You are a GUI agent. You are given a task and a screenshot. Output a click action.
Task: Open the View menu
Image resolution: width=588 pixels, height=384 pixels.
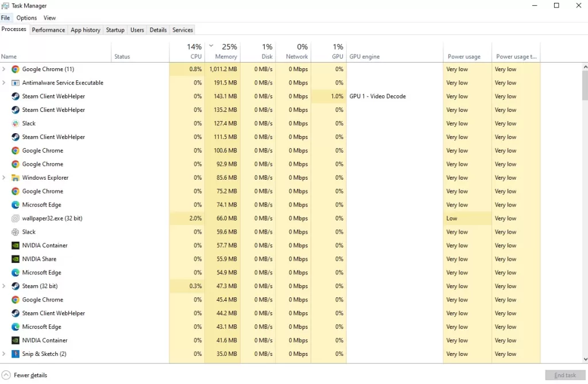point(49,18)
